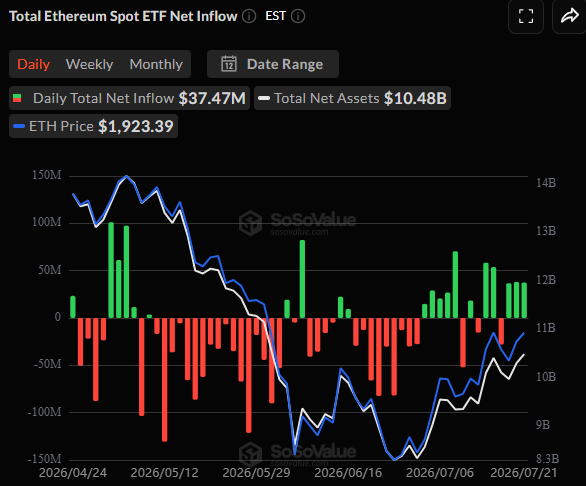Toggle the Daily Total Net Inflow series
Image resolution: width=586 pixels, height=486 pixels.
point(129,98)
